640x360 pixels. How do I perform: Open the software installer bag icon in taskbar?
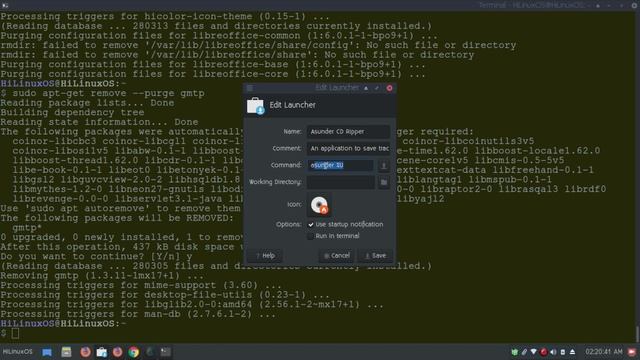click(102, 352)
